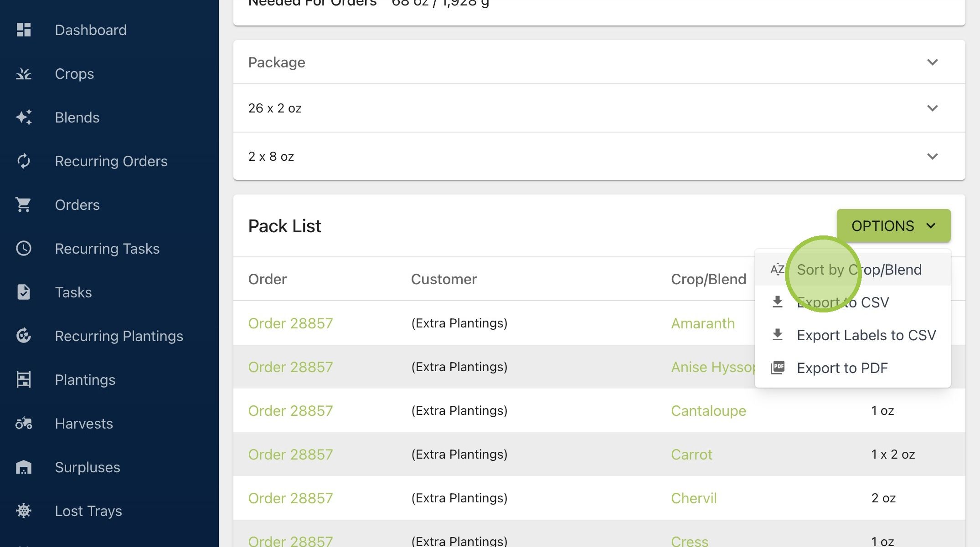The width and height of the screenshot is (980, 547).
Task: Expand the Package row chevron
Action: 933,62
